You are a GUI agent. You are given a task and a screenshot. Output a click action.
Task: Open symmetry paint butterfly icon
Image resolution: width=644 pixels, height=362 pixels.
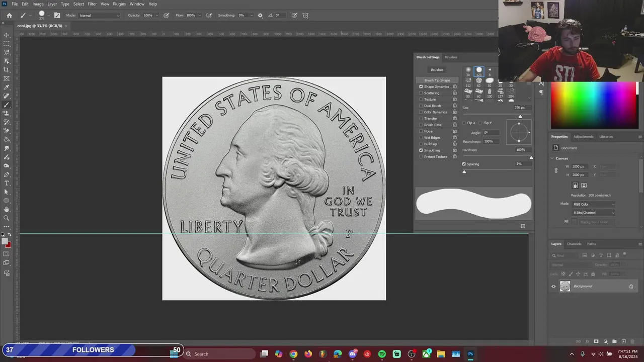[305, 16]
